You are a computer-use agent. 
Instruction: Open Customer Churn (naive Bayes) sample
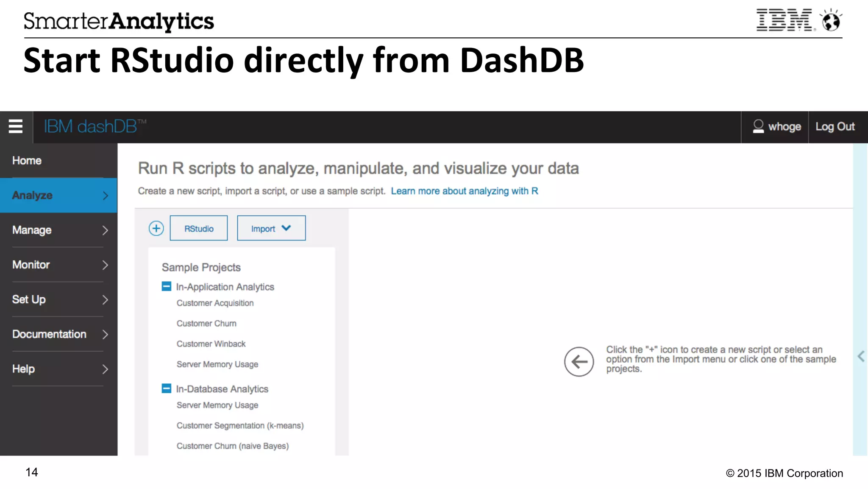(233, 446)
